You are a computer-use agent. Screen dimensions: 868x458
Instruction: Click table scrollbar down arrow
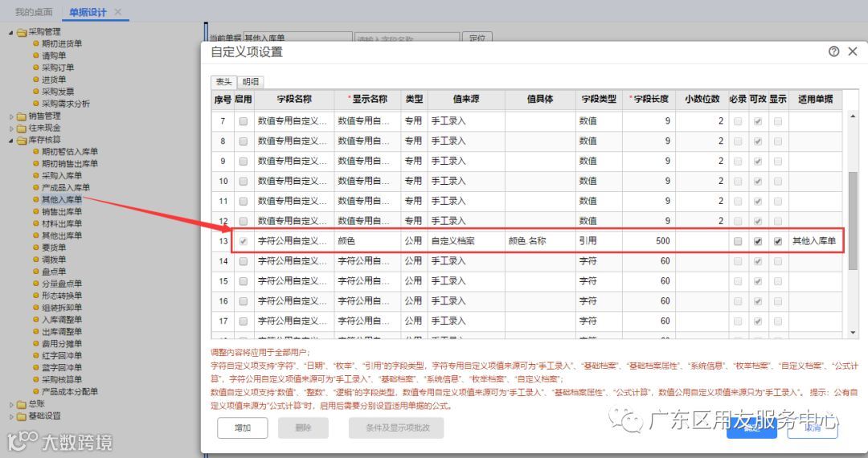[853, 333]
